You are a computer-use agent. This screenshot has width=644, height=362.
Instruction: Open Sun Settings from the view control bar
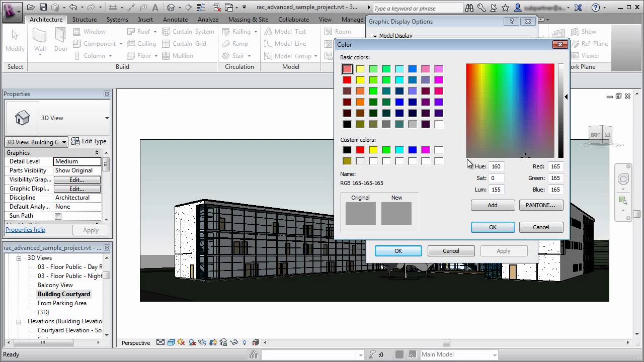click(x=181, y=342)
